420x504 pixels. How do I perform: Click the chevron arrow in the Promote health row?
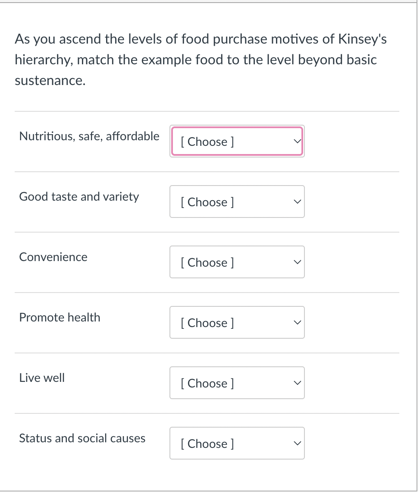point(297,322)
